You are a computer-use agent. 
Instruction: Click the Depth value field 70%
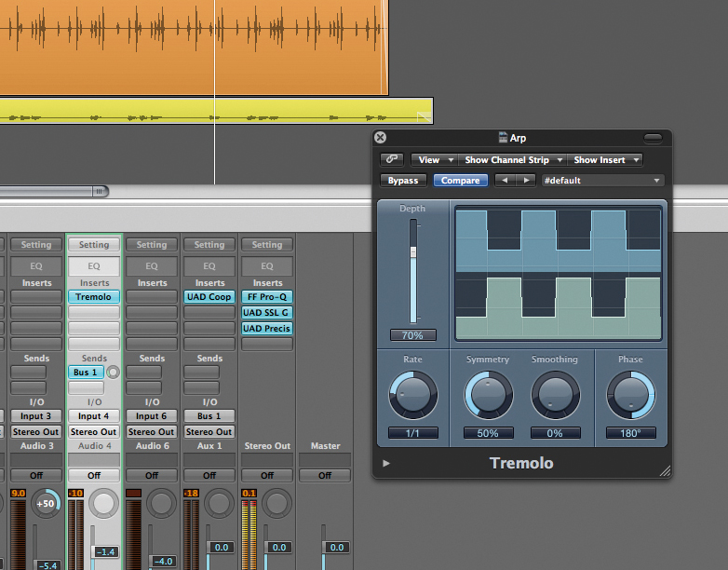coord(412,335)
